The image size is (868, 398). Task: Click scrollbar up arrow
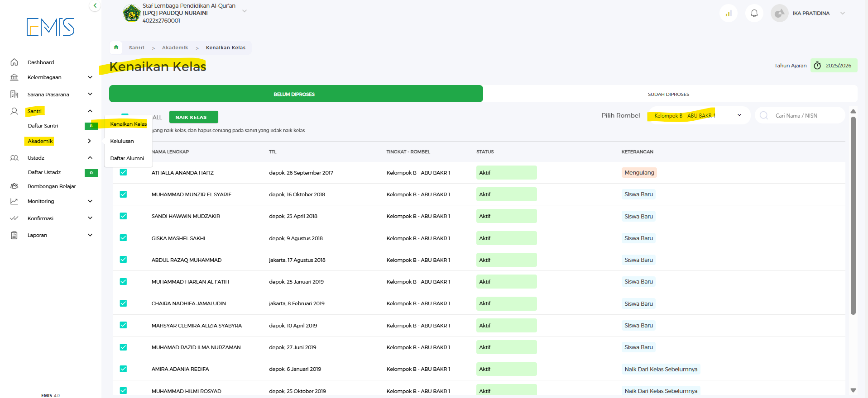853,111
